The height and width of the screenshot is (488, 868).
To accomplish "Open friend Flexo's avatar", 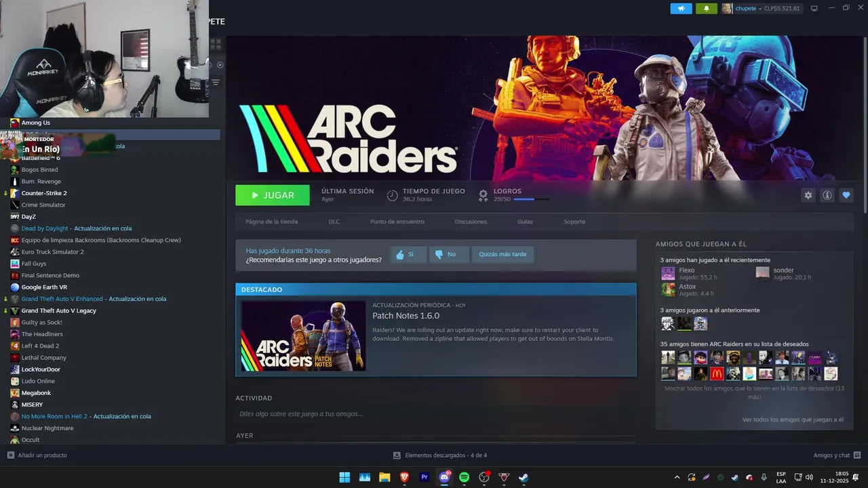I will (x=668, y=273).
